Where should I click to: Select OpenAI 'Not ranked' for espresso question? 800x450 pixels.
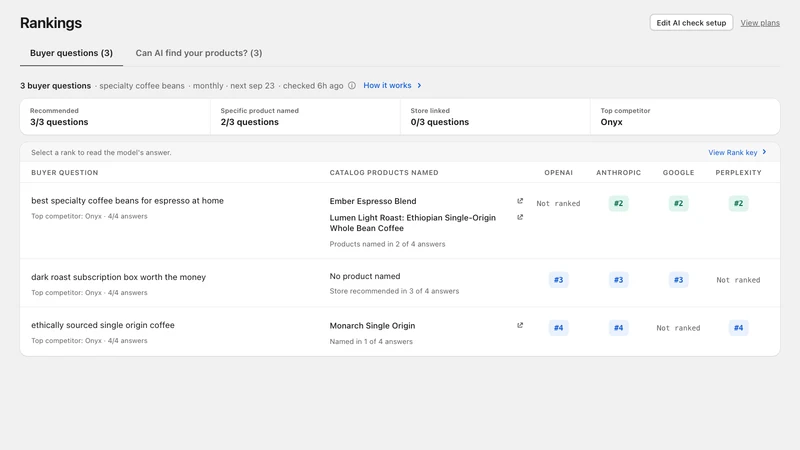pos(558,204)
